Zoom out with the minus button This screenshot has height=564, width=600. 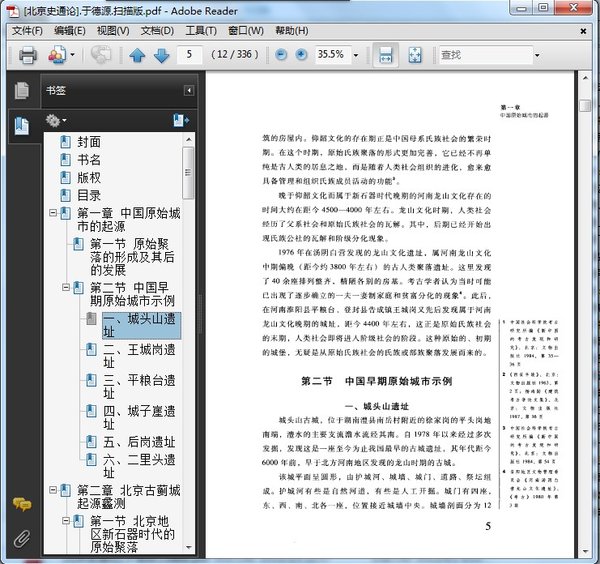coord(281,55)
